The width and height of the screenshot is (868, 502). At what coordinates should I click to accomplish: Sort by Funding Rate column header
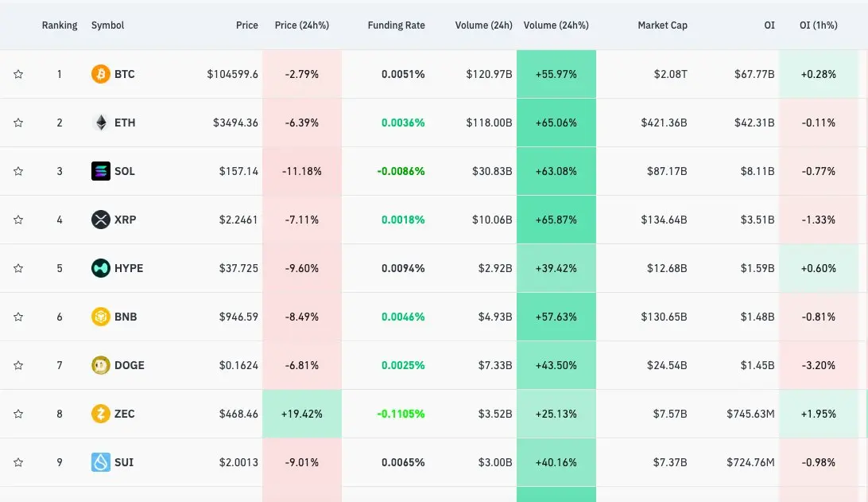click(397, 25)
